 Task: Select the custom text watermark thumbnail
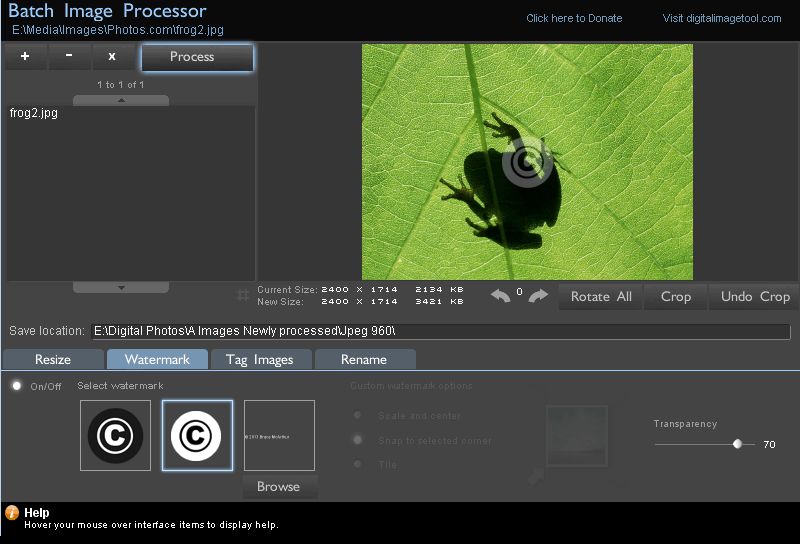[279, 435]
